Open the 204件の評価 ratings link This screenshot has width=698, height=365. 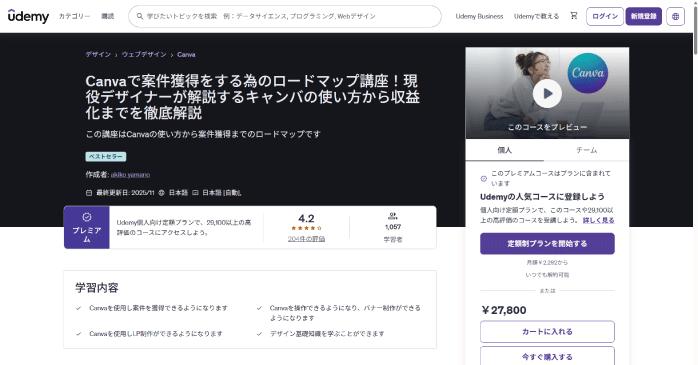306,239
